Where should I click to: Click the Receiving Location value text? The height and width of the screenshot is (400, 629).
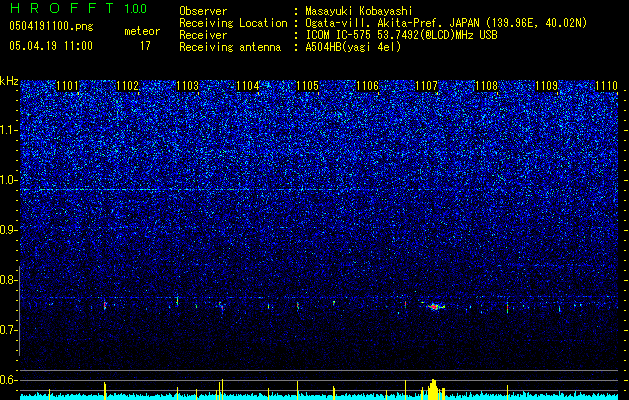[x=446, y=23]
